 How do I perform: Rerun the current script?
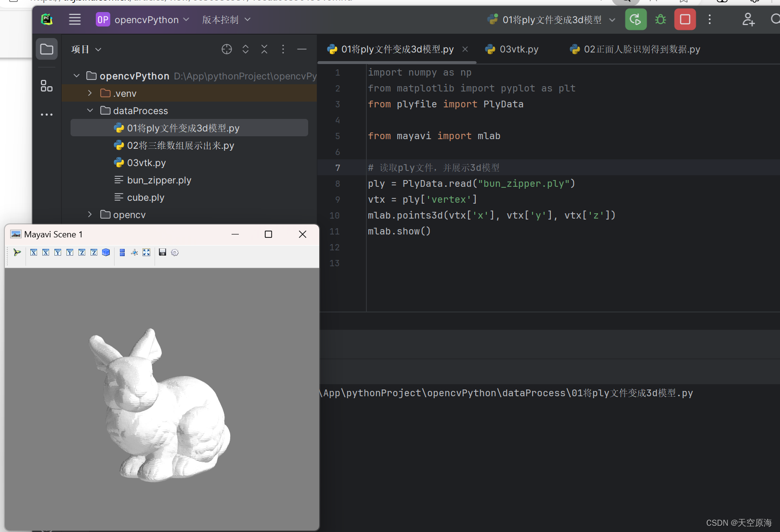pyautogui.click(x=636, y=20)
